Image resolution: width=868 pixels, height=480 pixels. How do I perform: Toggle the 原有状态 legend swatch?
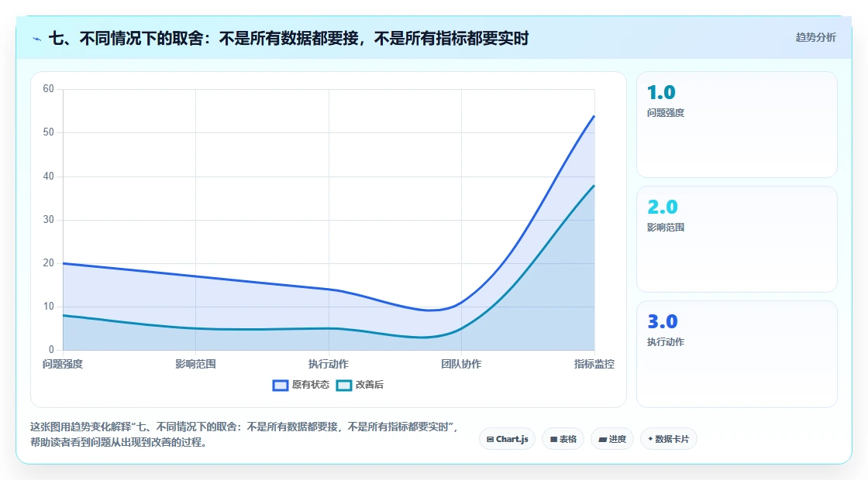pos(281,386)
